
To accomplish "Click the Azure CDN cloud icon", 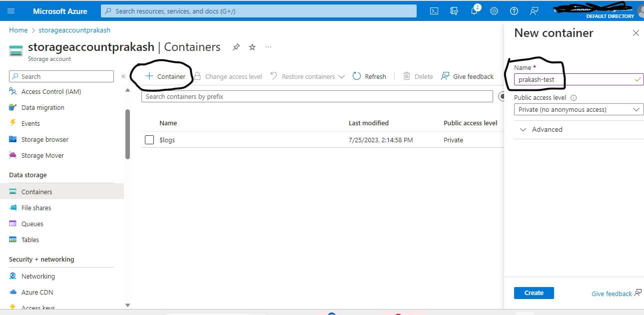I will pos(13,292).
